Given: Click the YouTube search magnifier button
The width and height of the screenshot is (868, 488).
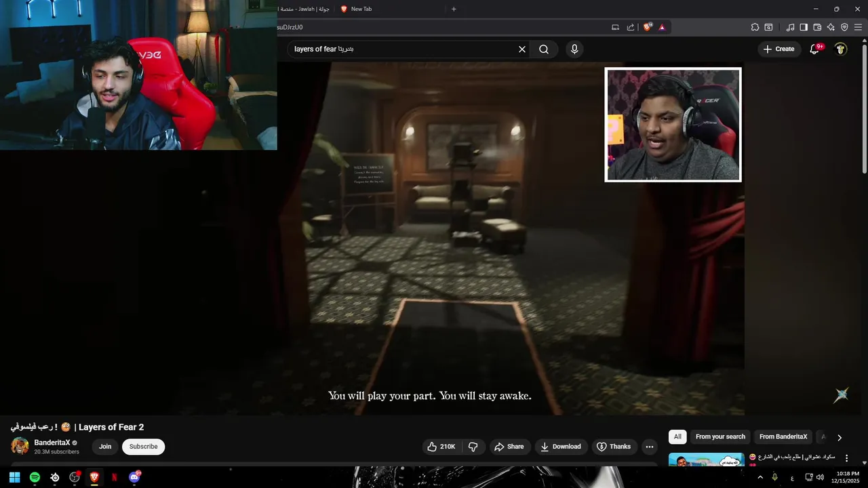Looking at the screenshot, I should 544,49.
